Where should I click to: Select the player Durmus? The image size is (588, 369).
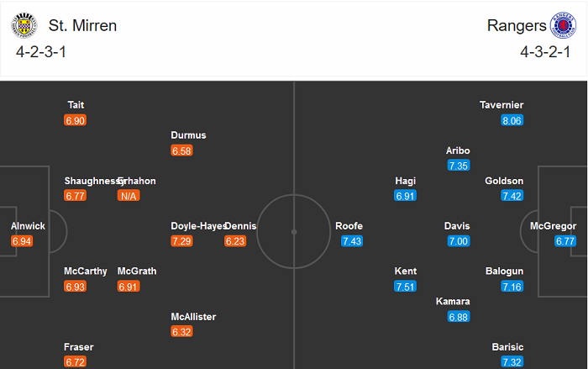click(x=188, y=135)
